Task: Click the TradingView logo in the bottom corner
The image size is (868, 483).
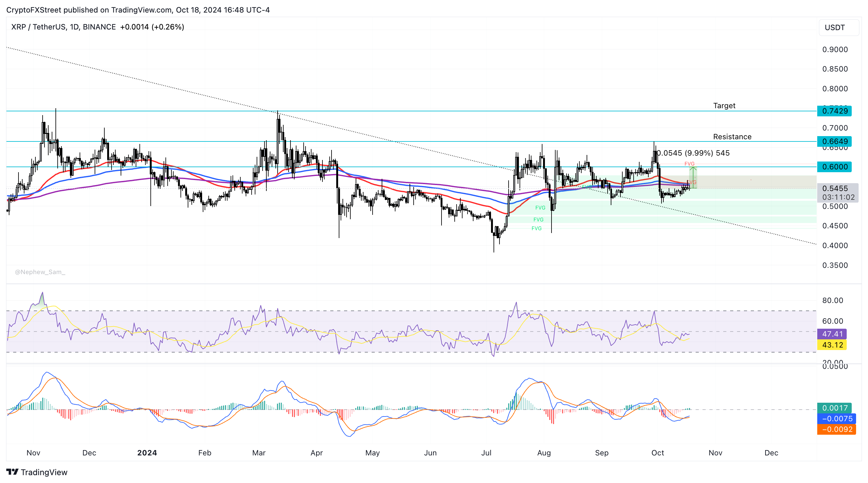Action: pos(13,472)
